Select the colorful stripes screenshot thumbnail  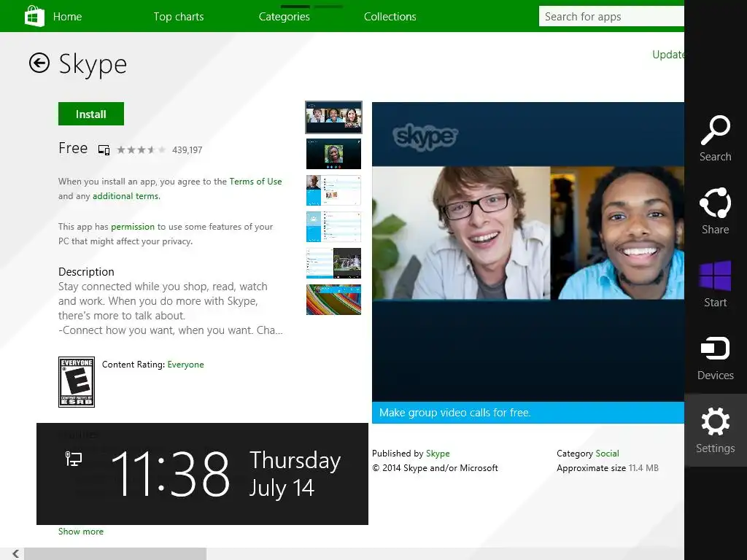[333, 300]
